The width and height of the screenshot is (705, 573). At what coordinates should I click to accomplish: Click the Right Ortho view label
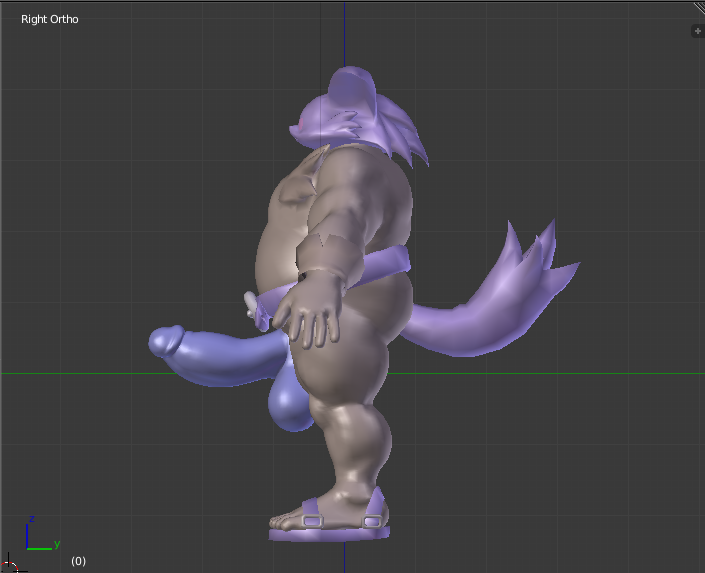point(49,19)
